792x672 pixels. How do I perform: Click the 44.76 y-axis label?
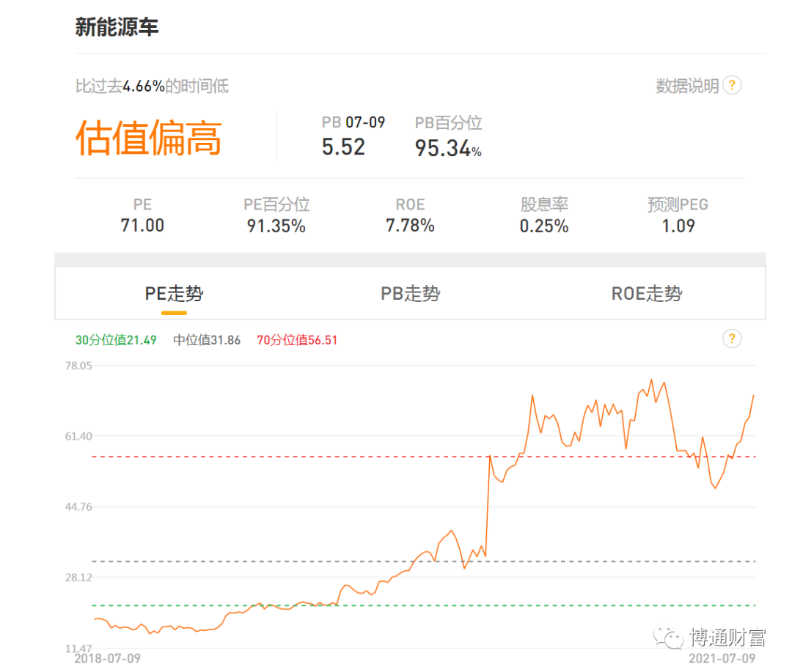pos(78,507)
